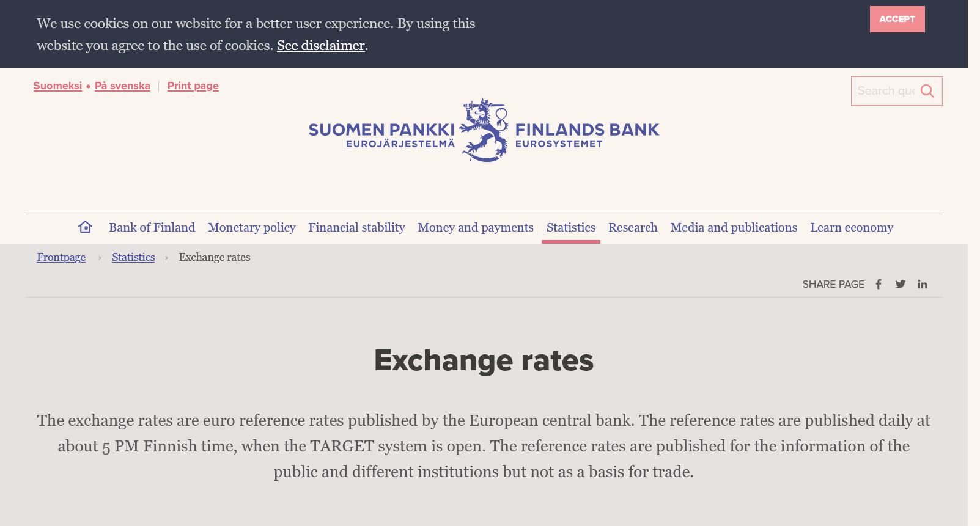
Task: Go to Frontpage via breadcrumb
Action: click(x=61, y=257)
